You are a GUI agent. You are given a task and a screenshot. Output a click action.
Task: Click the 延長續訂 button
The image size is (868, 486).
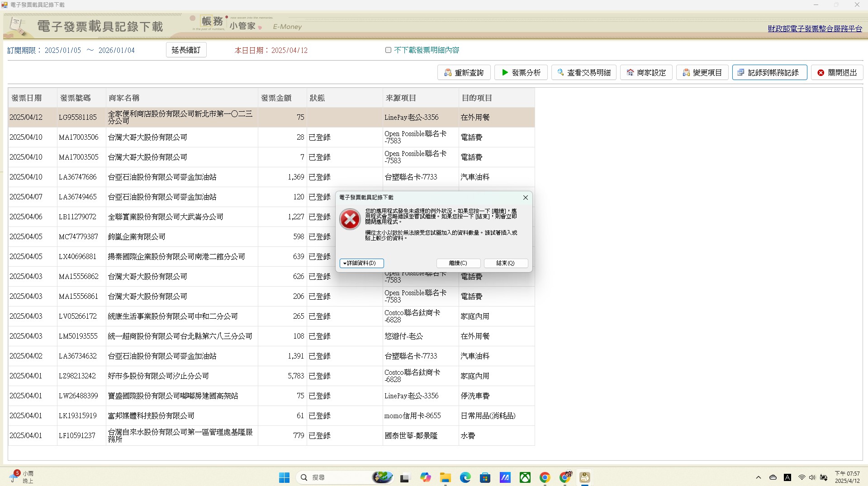coord(186,50)
